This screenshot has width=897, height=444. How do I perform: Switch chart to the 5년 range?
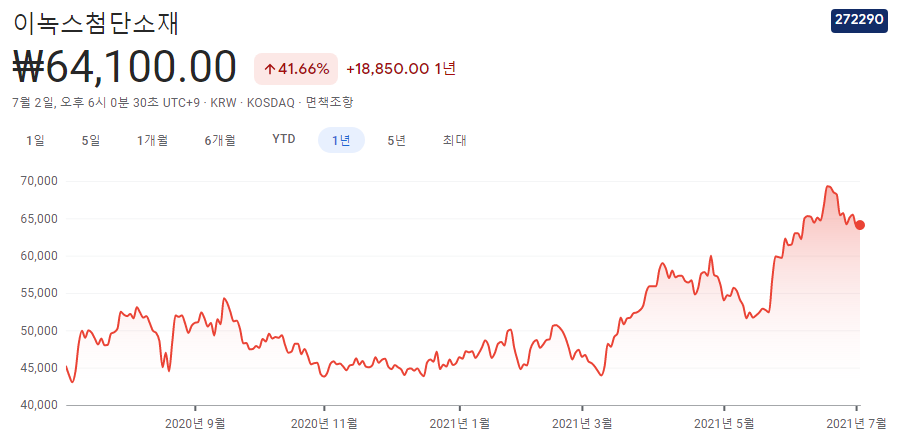396,140
